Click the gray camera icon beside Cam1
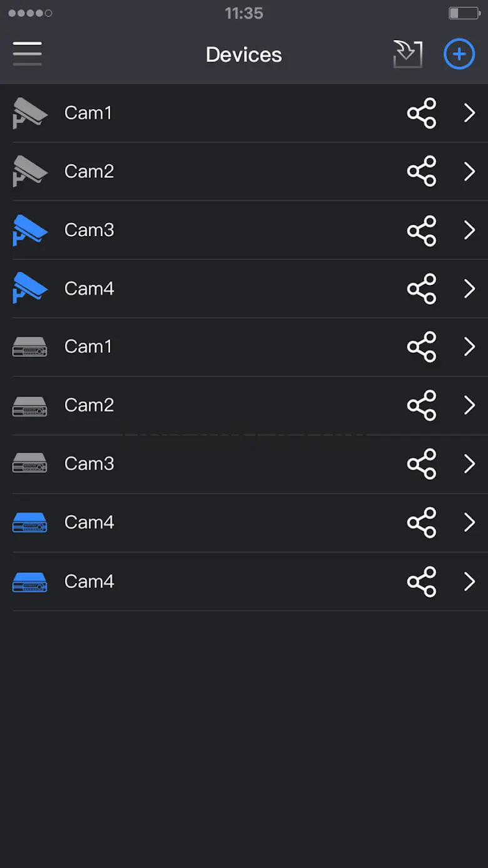Screen dimensions: 488x868 [x=30, y=113]
